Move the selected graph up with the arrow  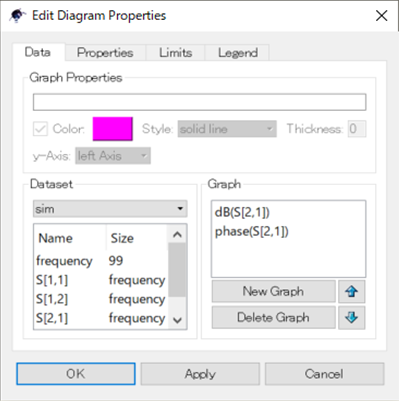coord(352,292)
